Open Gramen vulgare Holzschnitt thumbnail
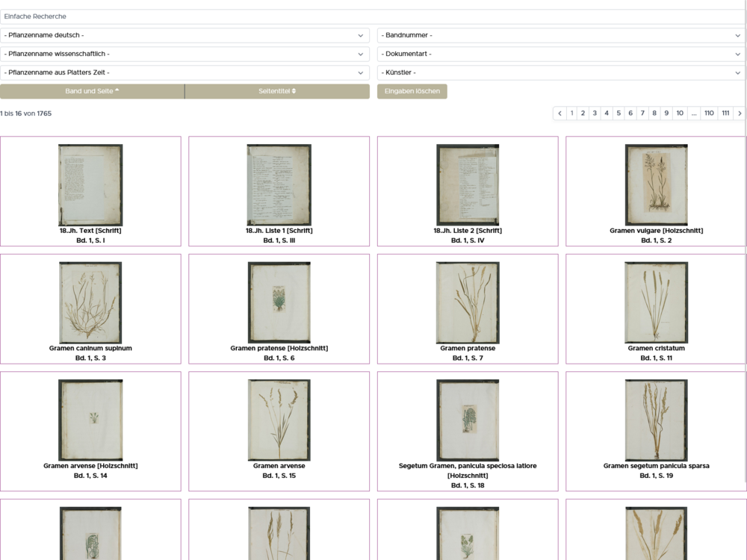This screenshot has width=747, height=560. (x=656, y=185)
